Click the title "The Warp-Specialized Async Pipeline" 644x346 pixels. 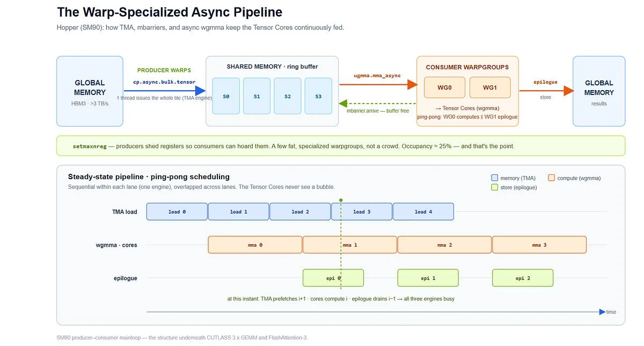click(170, 12)
